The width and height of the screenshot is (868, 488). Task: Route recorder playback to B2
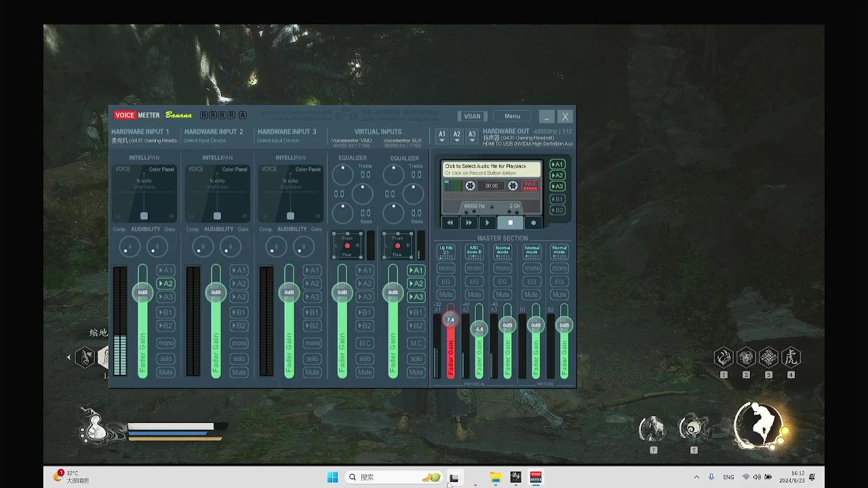[x=557, y=210]
